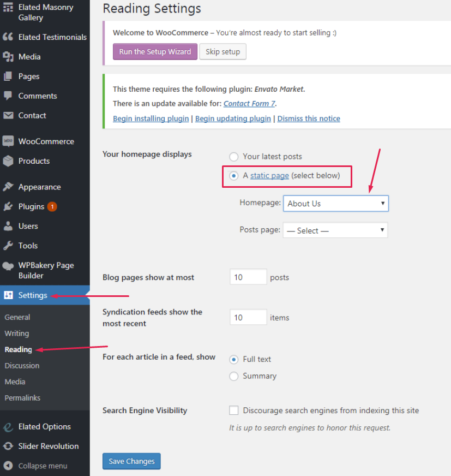Click the Users person icon
Image resolution: width=451 pixels, height=476 pixels.
8,226
